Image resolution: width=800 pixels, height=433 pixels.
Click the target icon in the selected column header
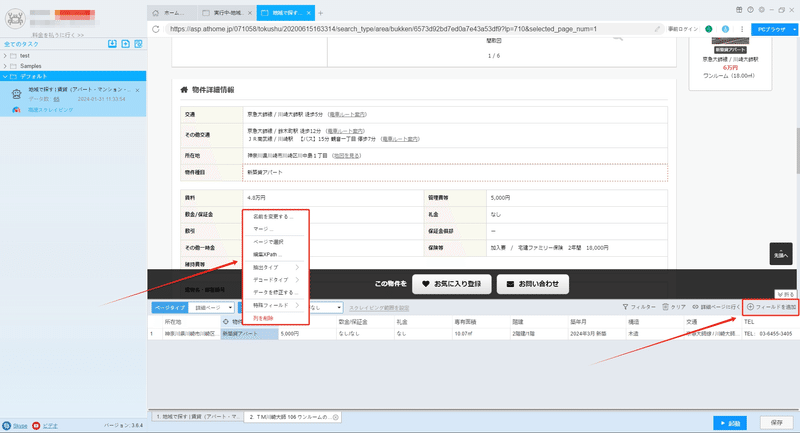click(x=226, y=322)
